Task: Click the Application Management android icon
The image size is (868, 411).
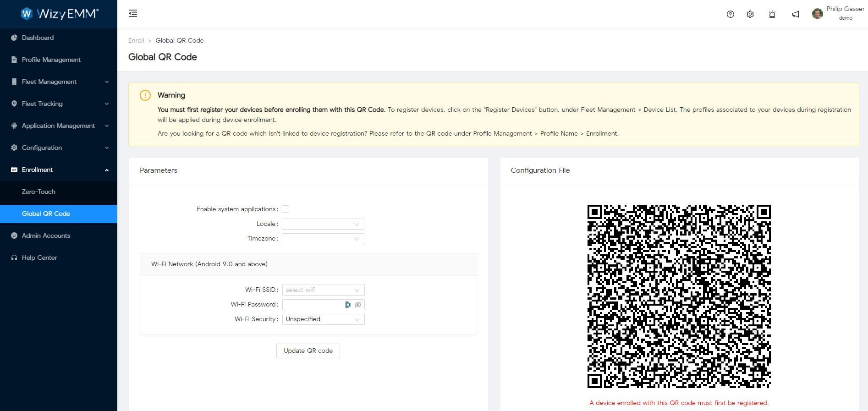Action: [x=14, y=126]
